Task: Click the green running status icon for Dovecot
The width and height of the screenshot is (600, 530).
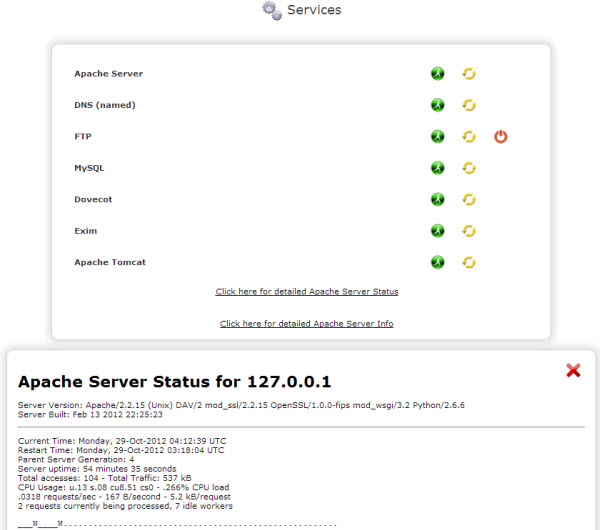Action: [437, 199]
